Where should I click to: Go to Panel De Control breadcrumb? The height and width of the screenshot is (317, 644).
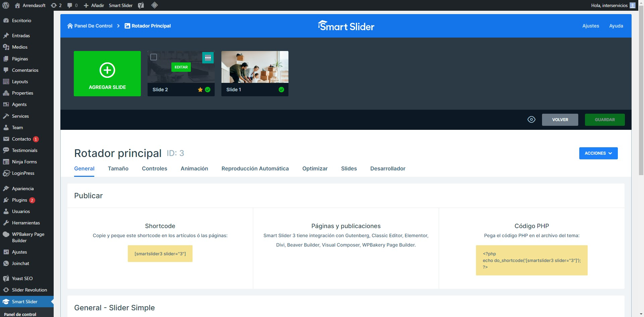[90, 26]
